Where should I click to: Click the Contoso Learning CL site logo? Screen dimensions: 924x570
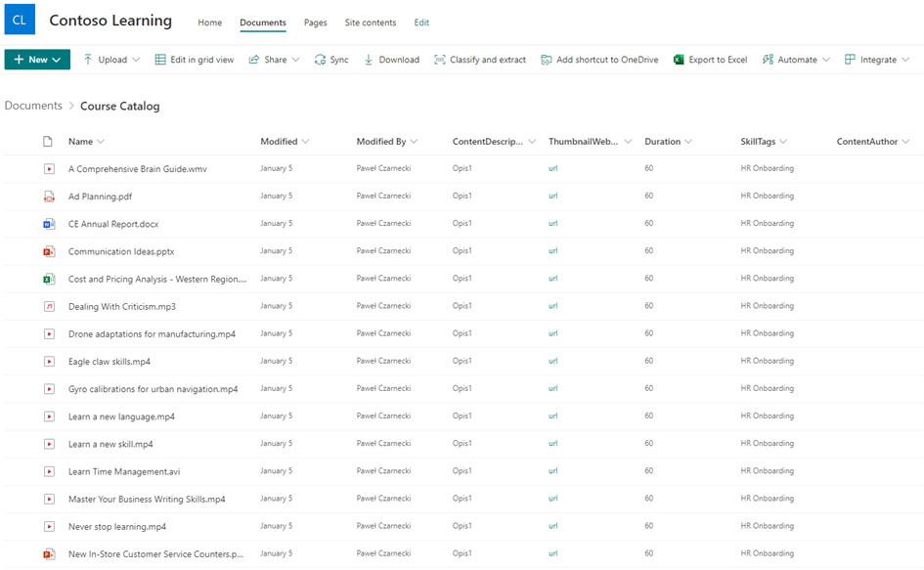[x=20, y=21]
